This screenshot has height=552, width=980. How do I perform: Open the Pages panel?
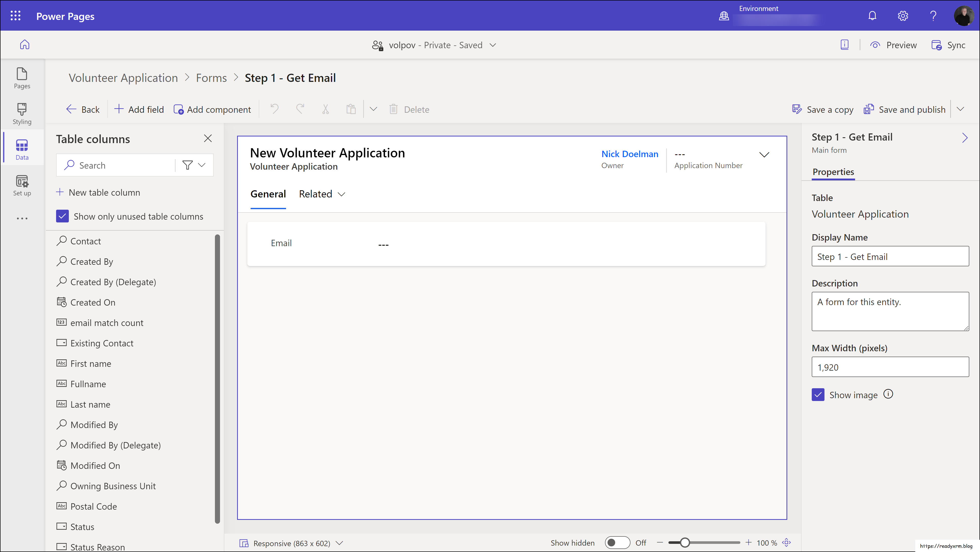22,78
